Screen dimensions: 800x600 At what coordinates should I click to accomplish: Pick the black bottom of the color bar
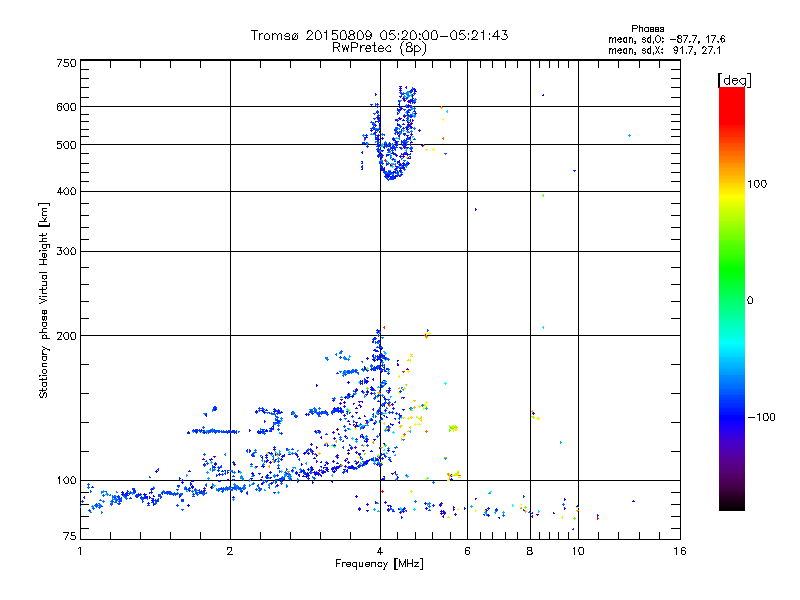[x=731, y=505]
